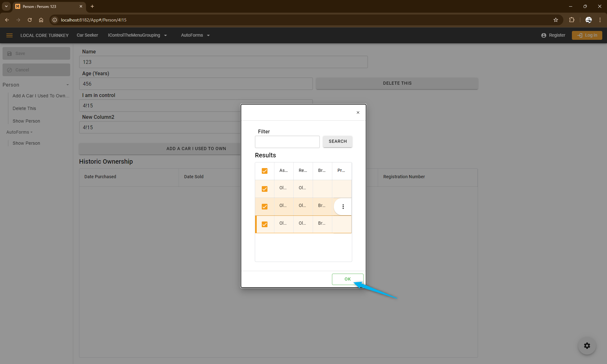Confirm selection with OK button
The height and width of the screenshot is (364, 607).
[x=347, y=279]
